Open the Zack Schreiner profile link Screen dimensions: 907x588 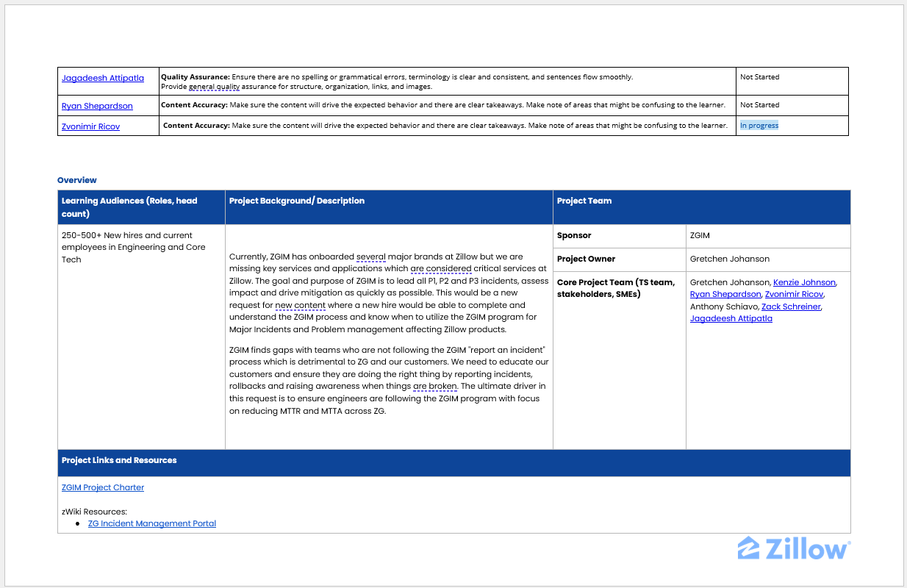click(x=791, y=306)
